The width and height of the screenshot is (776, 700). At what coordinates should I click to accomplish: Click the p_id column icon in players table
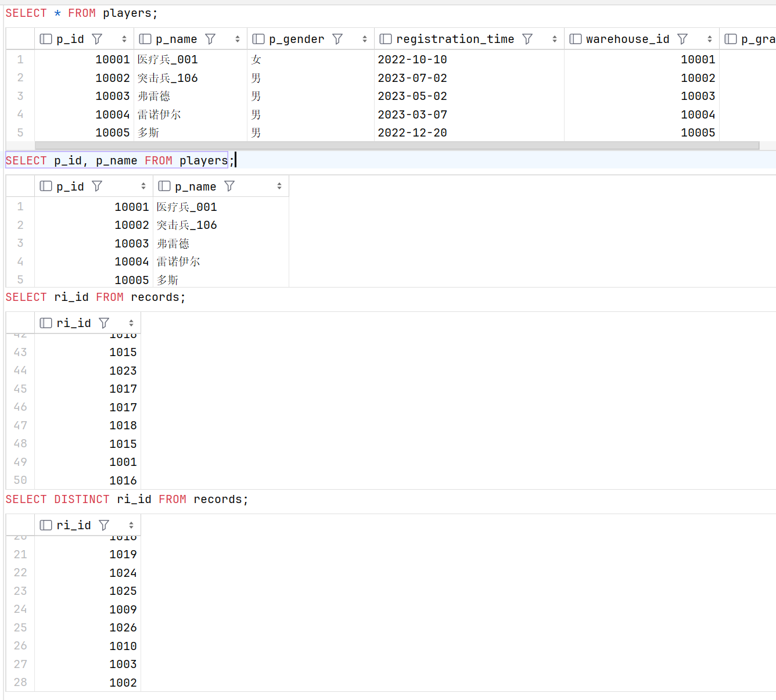coord(46,39)
